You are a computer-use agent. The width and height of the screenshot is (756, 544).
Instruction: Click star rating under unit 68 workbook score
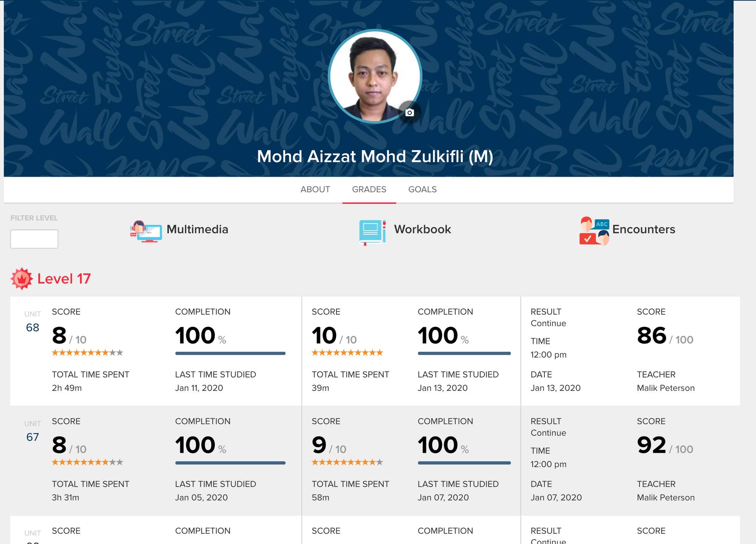(x=347, y=353)
